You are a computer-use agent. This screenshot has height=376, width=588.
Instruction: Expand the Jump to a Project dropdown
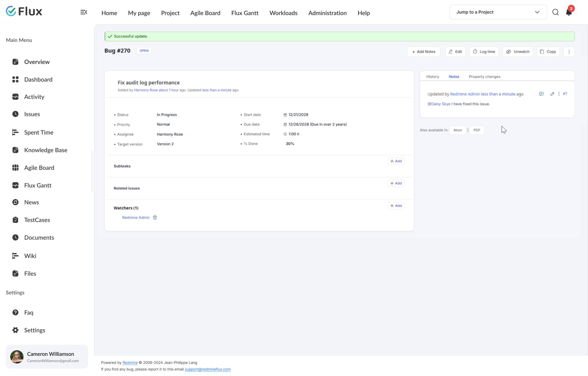[498, 12]
